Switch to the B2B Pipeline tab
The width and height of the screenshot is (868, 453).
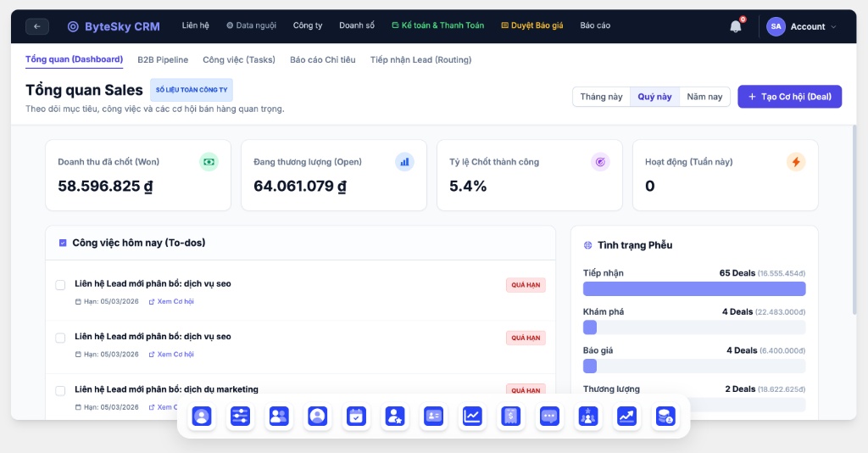pos(163,60)
